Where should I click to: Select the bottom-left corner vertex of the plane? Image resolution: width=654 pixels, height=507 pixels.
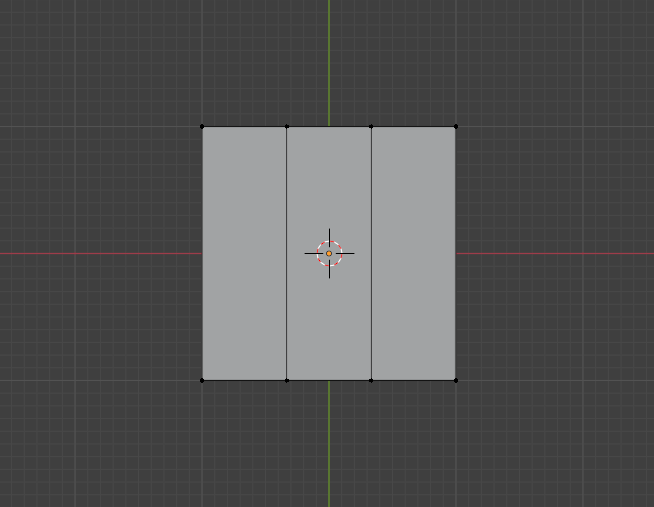click(x=202, y=380)
